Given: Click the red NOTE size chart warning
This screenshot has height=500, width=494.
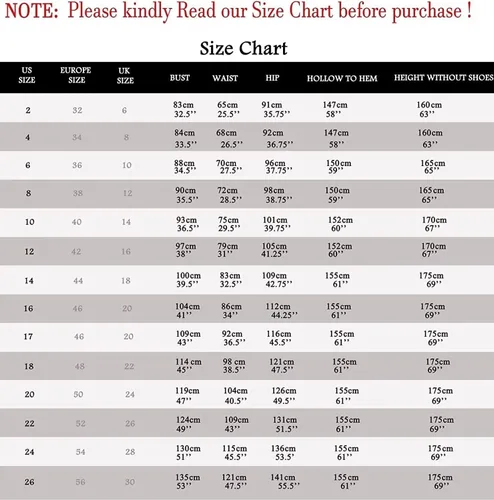Looking at the screenshot, I should 238,11.
